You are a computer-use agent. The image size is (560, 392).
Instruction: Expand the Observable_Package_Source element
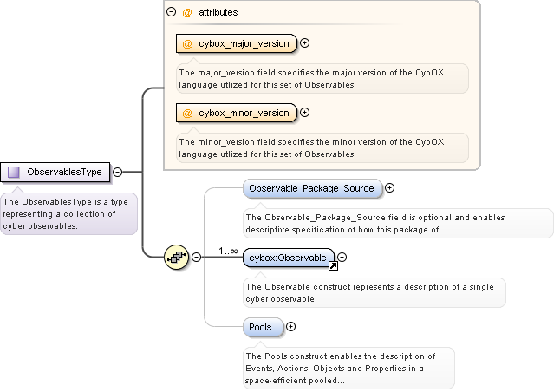click(389, 187)
